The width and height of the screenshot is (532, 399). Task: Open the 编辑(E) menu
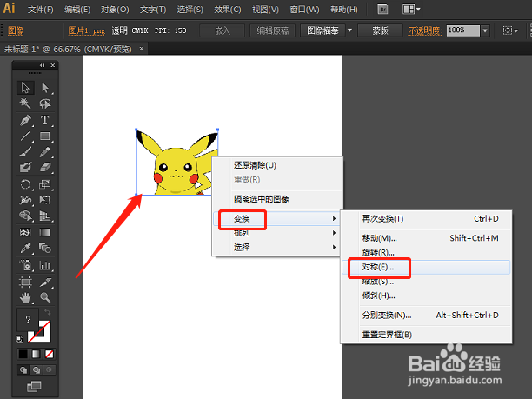tap(77, 10)
